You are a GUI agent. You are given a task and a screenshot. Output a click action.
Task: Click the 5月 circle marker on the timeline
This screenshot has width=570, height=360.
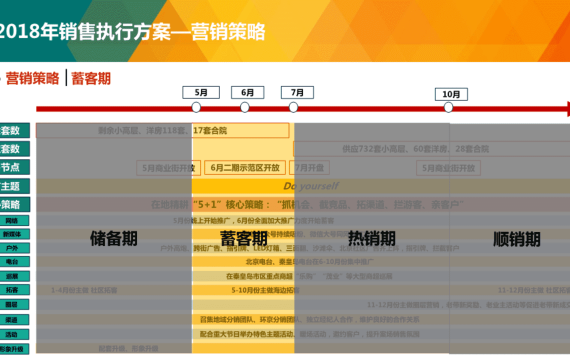(x=196, y=107)
